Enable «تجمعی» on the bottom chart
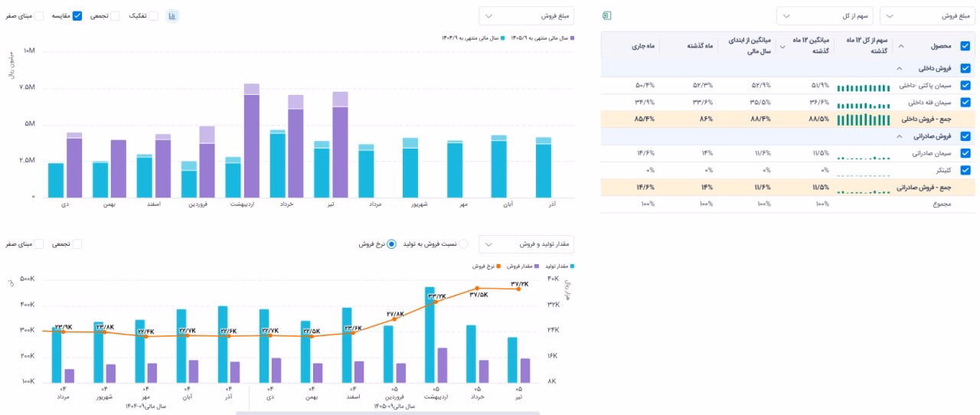The height and width of the screenshot is (415, 980). click(x=77, y=244)
